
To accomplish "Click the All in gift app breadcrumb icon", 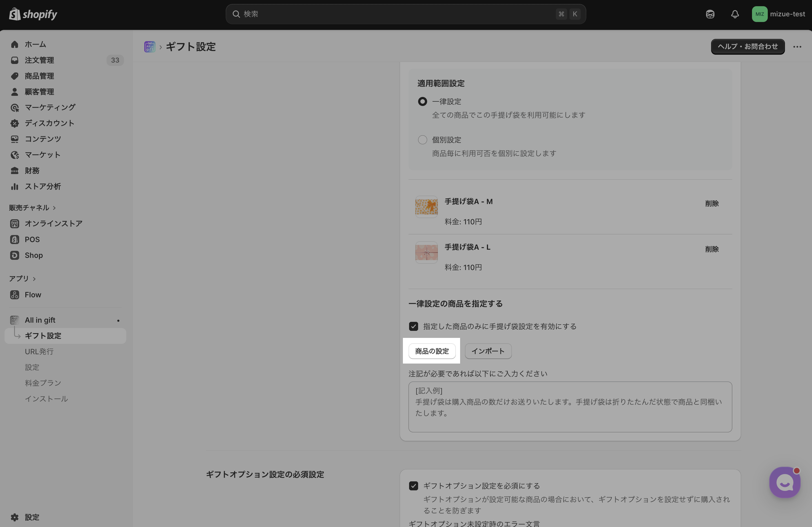I will point(149,46).
